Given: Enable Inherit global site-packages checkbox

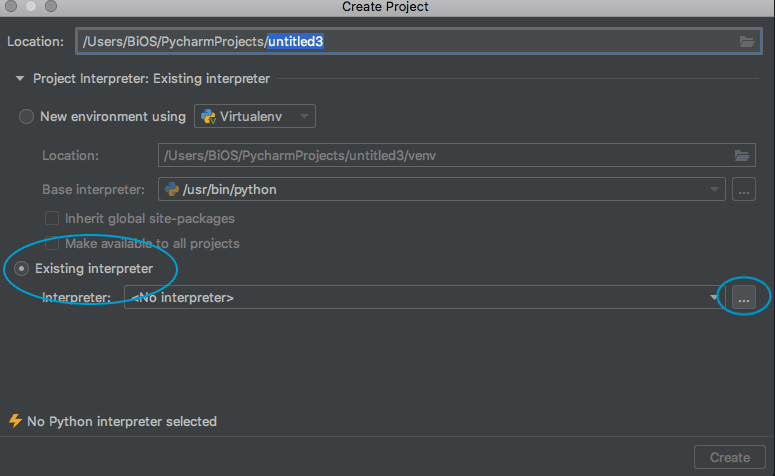Looking at the screenshot, I should tap(52, 218).
